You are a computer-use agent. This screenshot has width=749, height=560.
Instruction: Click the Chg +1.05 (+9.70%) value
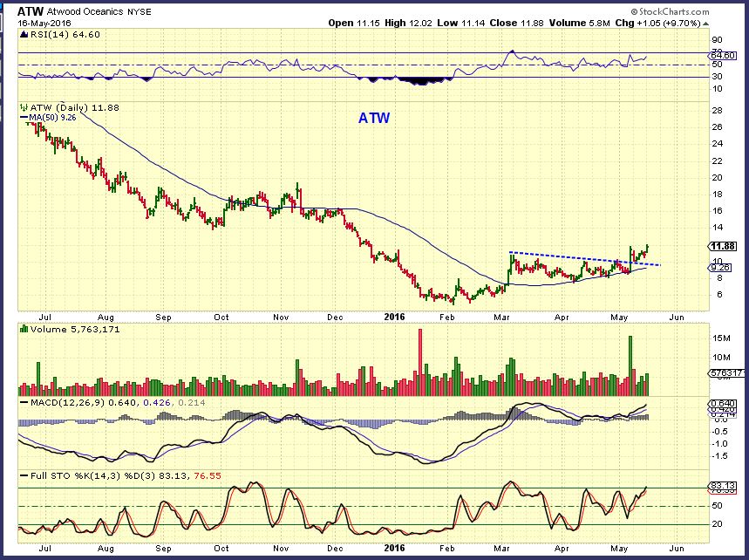pyautogui.click(x=657, y=23)
